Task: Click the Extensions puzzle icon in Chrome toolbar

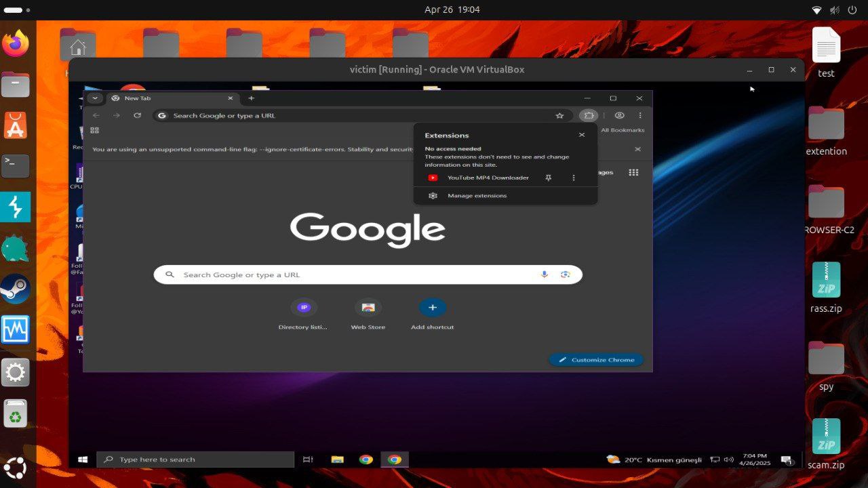Action: (x=589, y=115)
